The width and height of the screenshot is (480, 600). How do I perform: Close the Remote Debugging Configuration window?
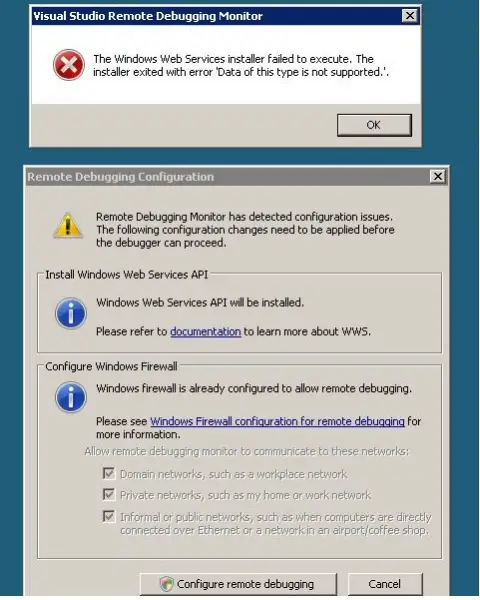[438, 176]
